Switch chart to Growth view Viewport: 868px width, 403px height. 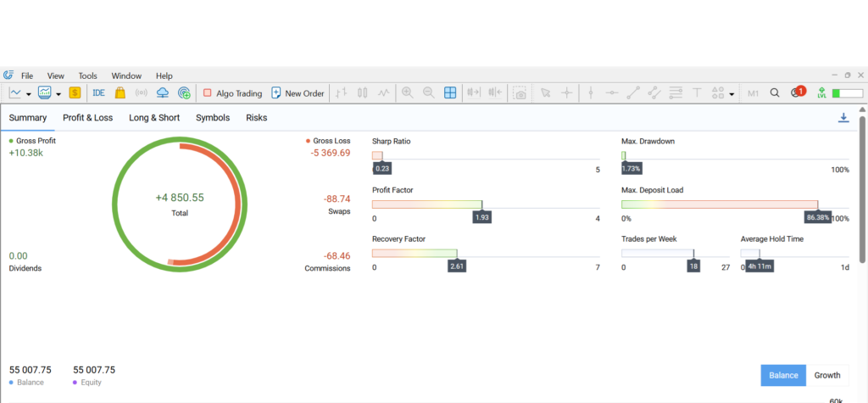coord(827,375)
